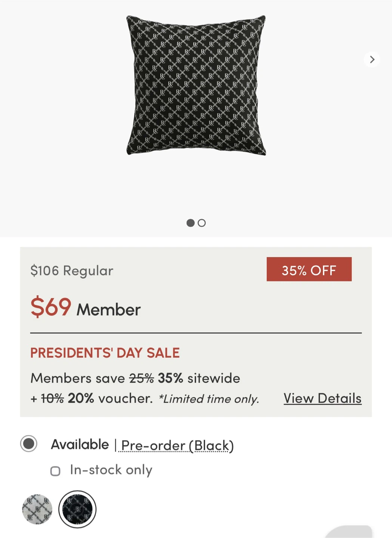Click the Available label text
392x538 pixels.
click(x=80, y=445)
